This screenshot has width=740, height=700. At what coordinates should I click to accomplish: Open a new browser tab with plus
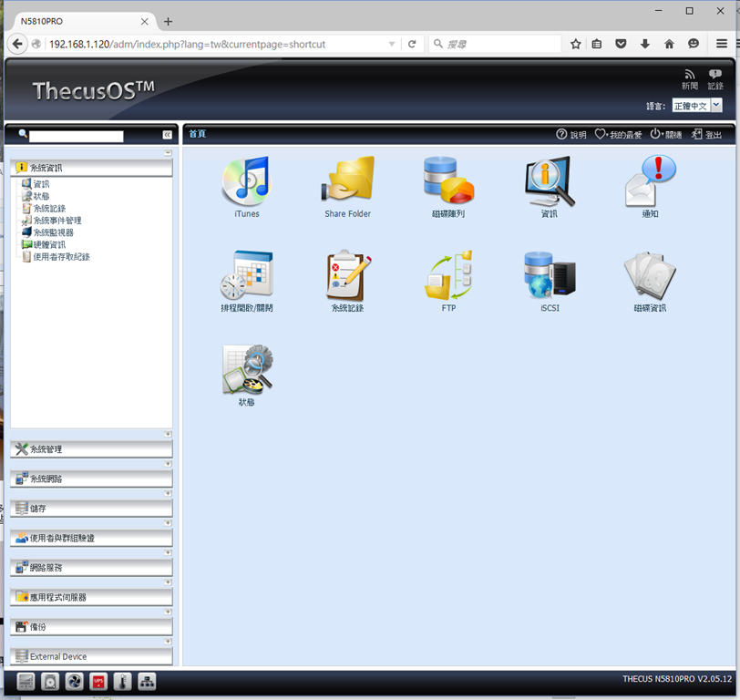[x=168, y=21]
